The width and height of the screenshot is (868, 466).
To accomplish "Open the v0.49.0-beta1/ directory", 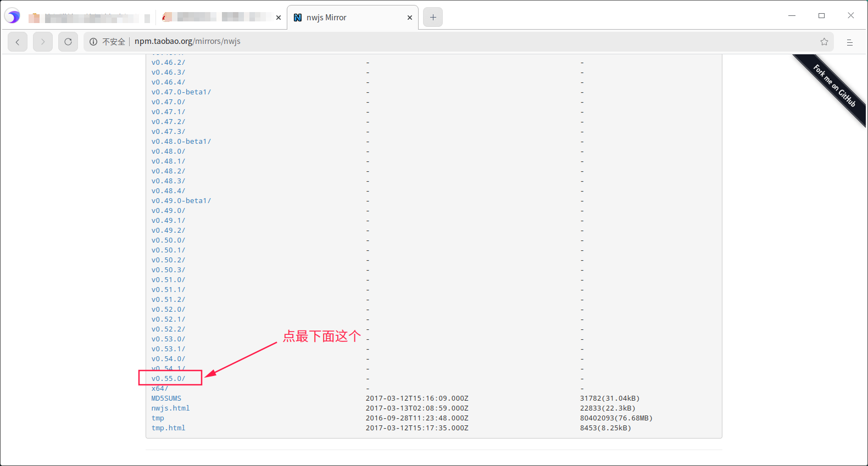I will (x=181, y=201).
